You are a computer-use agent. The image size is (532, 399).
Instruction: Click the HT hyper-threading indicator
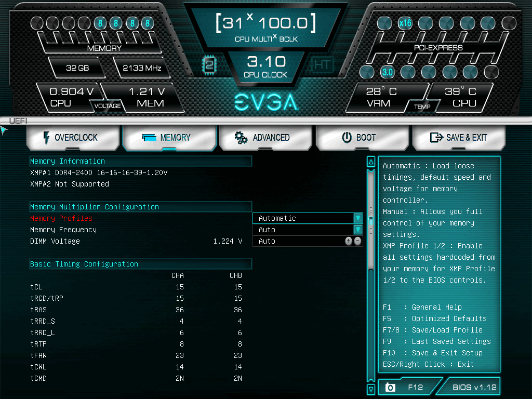(322, 64)
